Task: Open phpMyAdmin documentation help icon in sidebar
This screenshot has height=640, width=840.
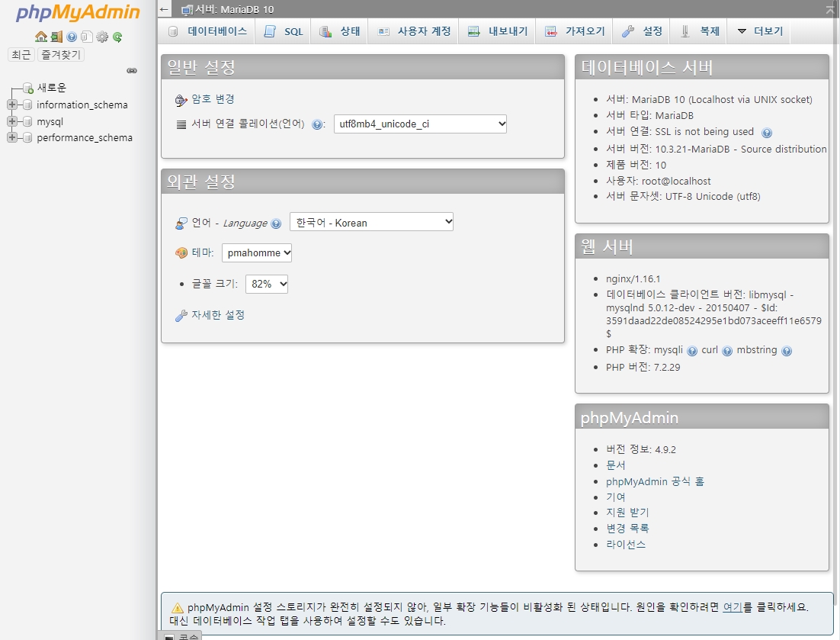Action: pos(71,37)
